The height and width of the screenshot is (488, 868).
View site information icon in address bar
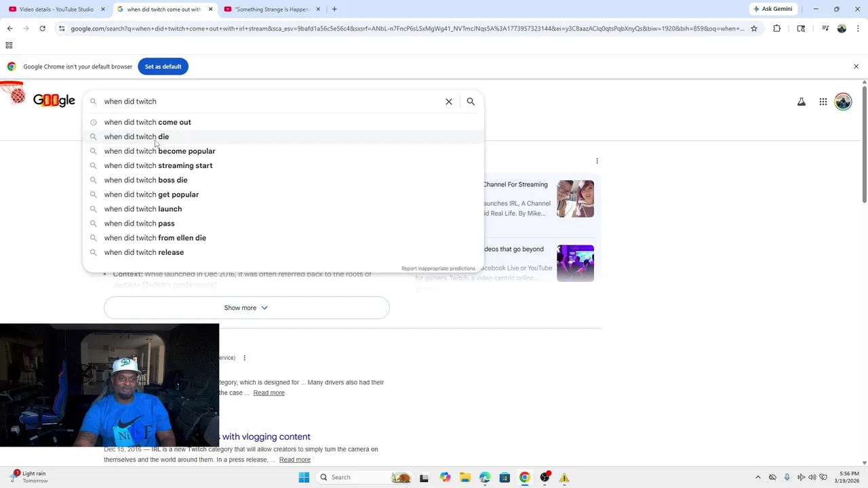point(62,28)
